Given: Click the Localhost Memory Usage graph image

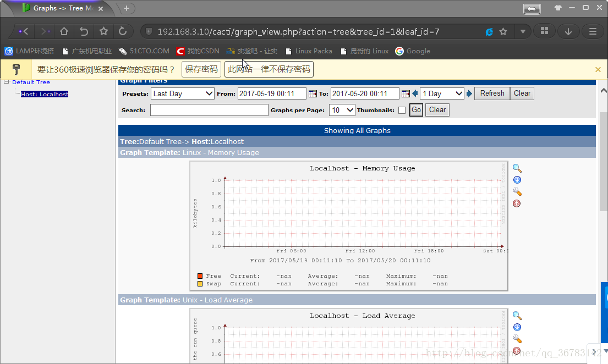Looking at the screenshot, I should pyautogui.click(x=349, y=226).
